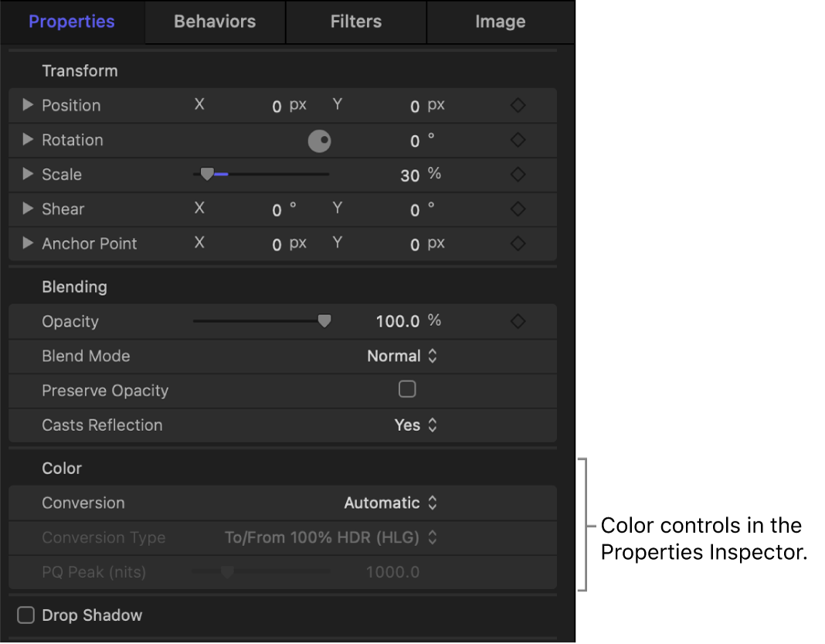Add a keyframe for Rotation
This screenshot has height=644, width=825.
[518, 140]
